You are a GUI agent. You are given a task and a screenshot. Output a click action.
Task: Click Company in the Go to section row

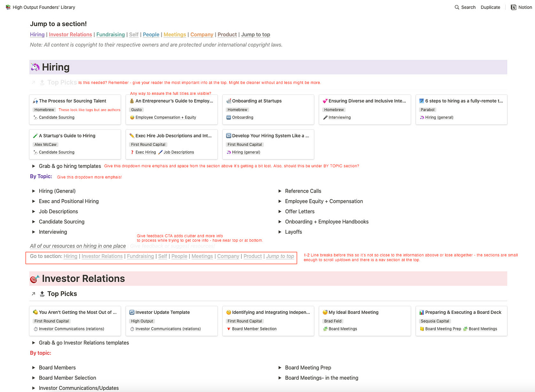(228, 256)
